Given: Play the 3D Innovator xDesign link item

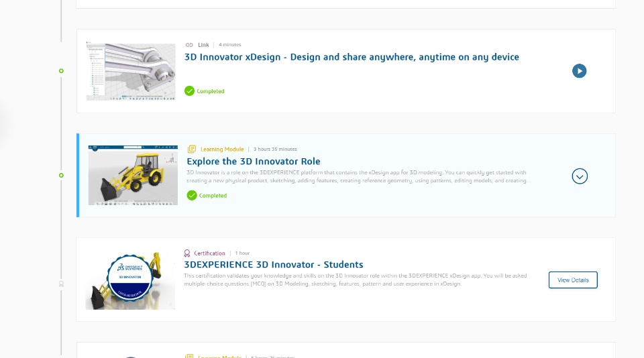Looking at the screenshot, I should 579,71.
